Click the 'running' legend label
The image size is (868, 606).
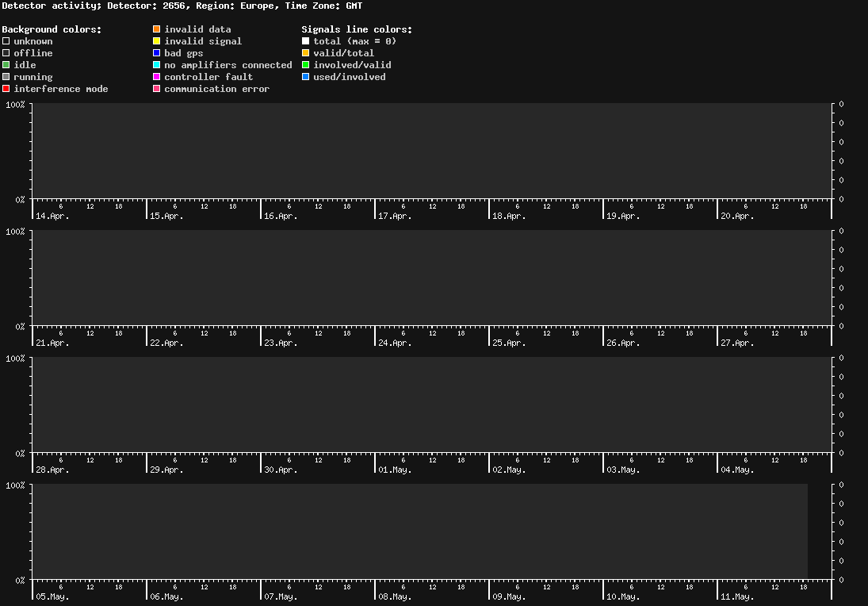[33, 77]
